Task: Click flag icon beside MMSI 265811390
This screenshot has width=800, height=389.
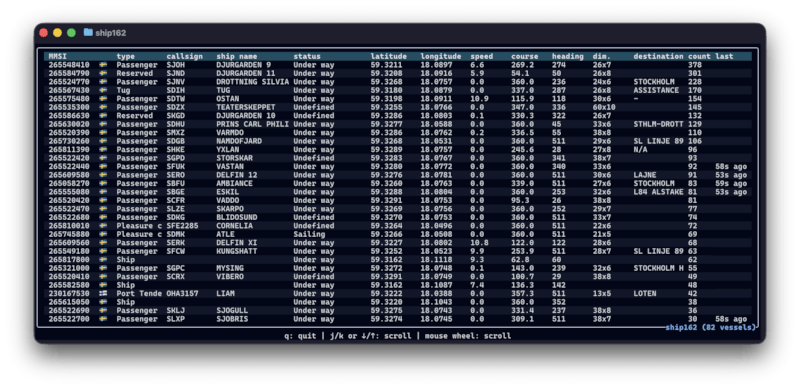Action: tap(103, 150)
